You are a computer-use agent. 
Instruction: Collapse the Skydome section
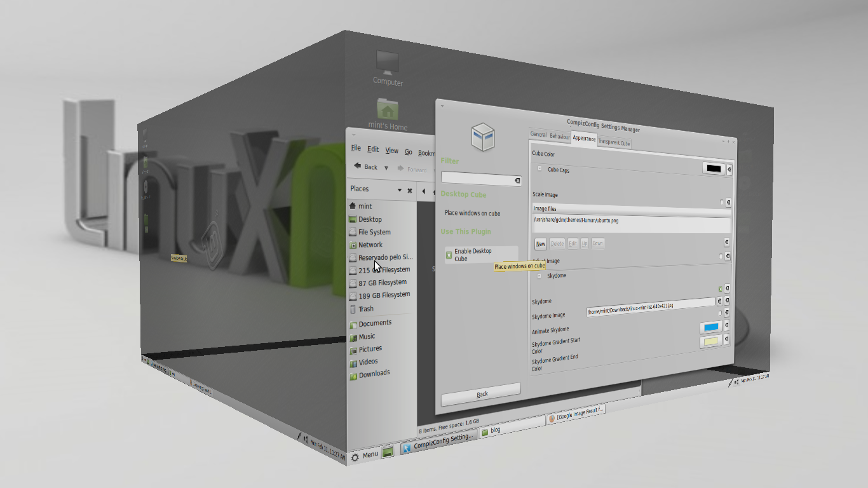[x=539, y=276]
